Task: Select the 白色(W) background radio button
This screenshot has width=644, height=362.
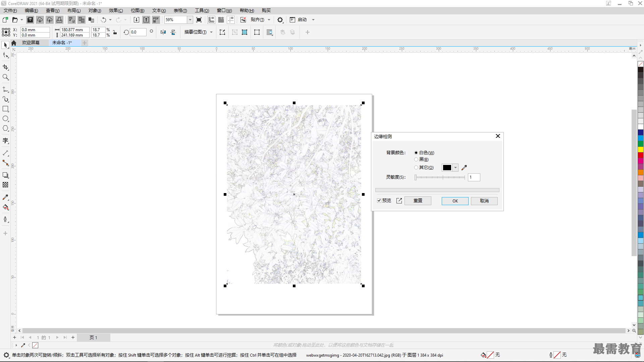Action: (x=416, y=153)
